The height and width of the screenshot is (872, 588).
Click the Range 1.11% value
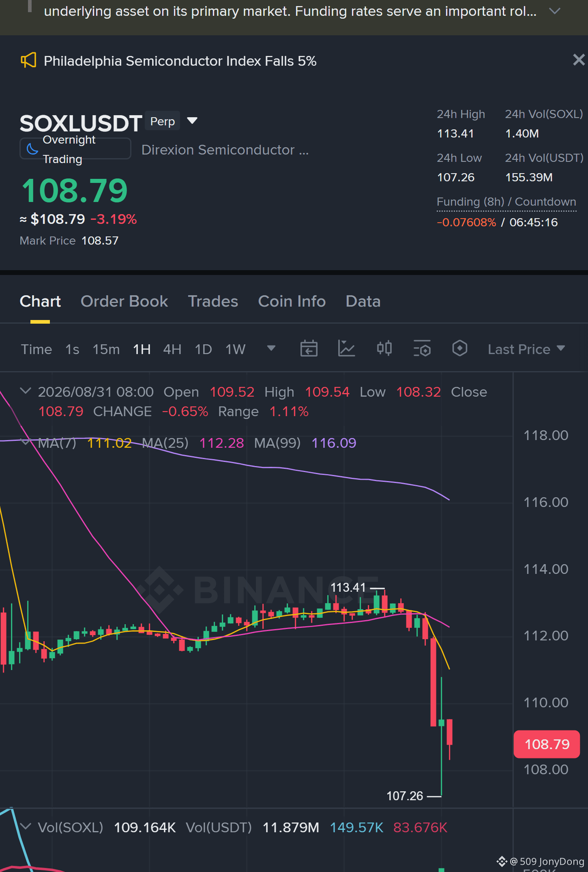[289, 411]
